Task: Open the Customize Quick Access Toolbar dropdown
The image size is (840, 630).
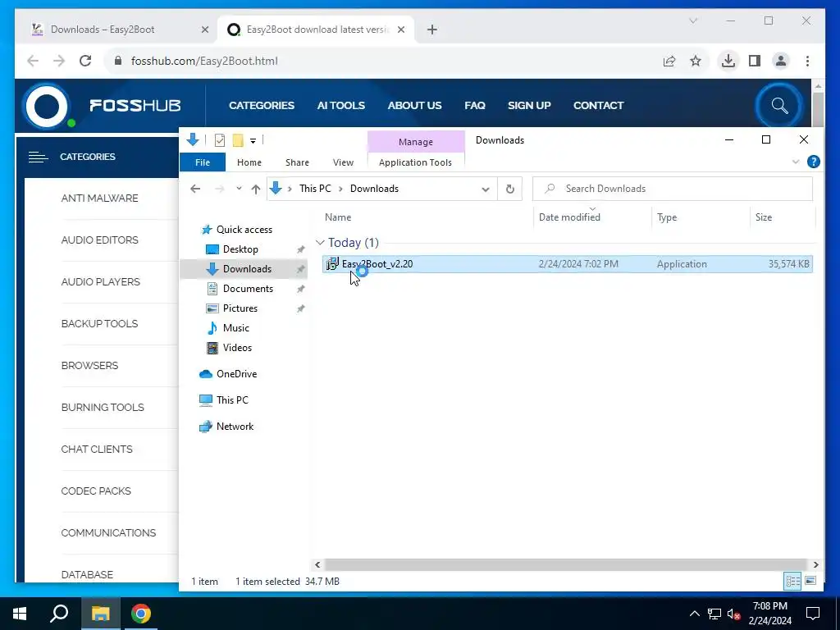Action: coord(253,141)
